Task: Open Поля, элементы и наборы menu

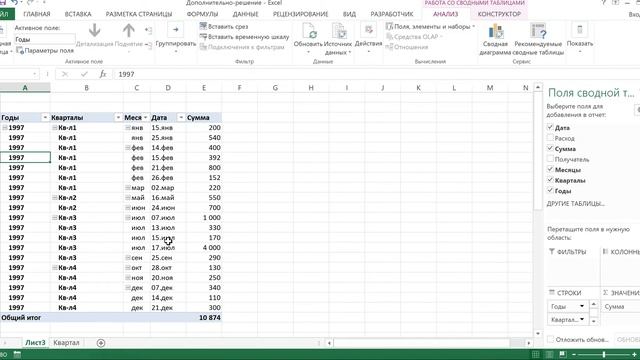Action: coord(431,26)
